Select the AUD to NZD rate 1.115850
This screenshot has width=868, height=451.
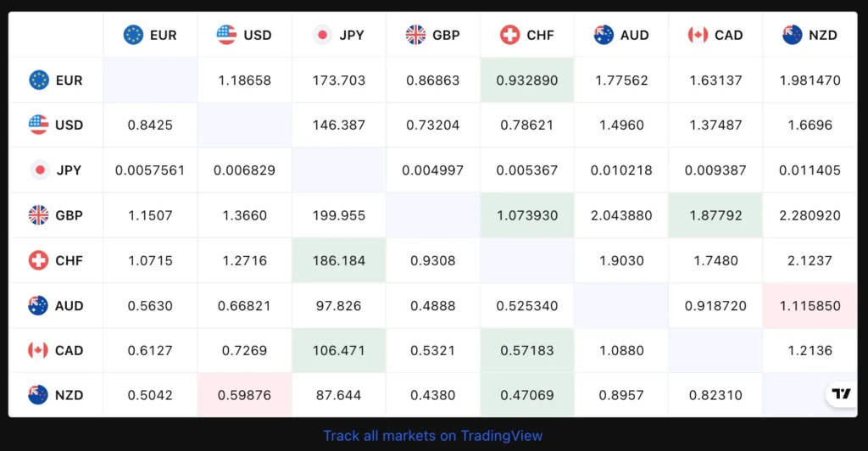(x=810, y=305)
